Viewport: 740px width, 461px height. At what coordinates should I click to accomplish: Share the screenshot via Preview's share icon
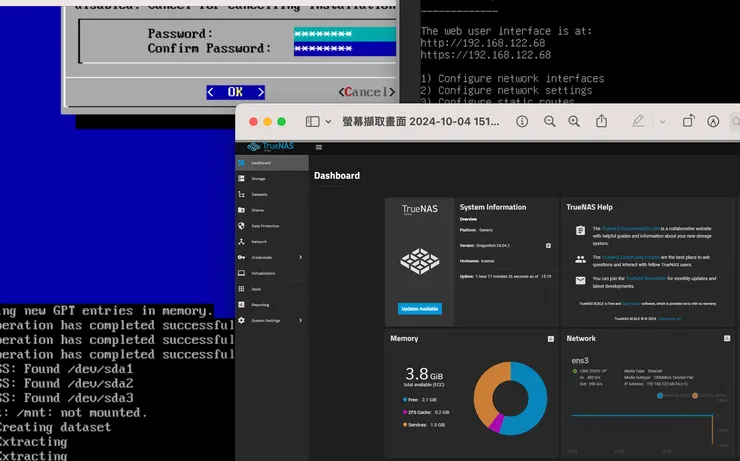tap(601, 121)
